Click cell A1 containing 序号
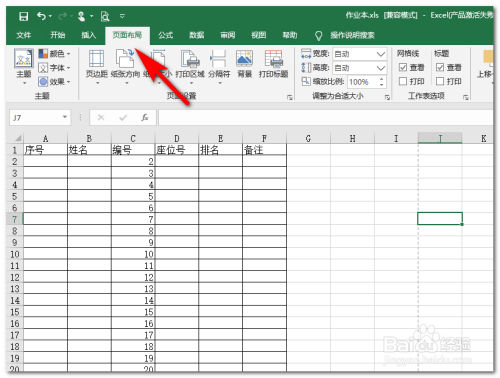Screen dimensions: 500x378 pyautogui.click(x=45, y=150)
